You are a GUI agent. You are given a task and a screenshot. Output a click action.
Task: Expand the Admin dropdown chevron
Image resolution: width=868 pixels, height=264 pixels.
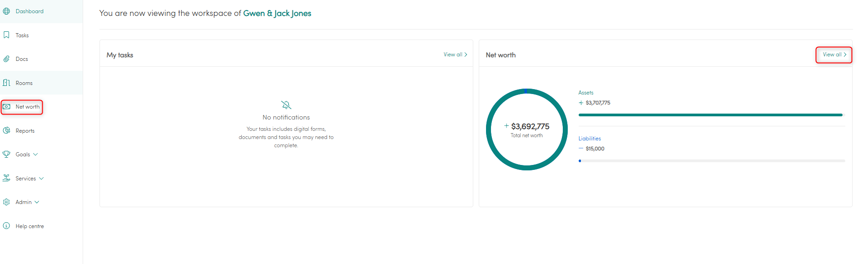click(37, 202)
